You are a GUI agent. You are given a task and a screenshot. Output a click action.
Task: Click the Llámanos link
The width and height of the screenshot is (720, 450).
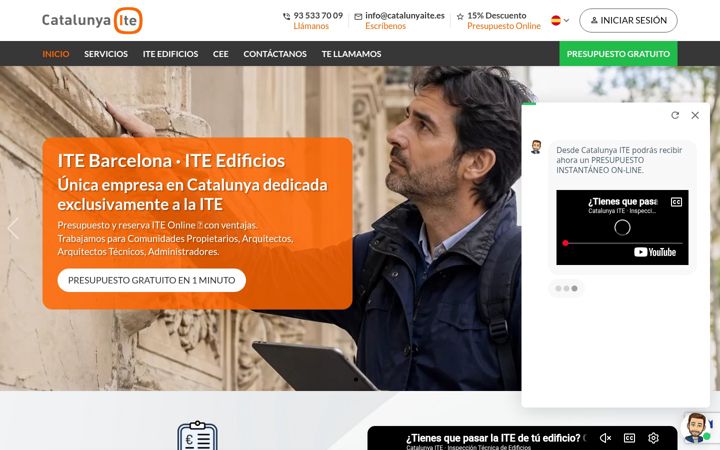(311, 26)
